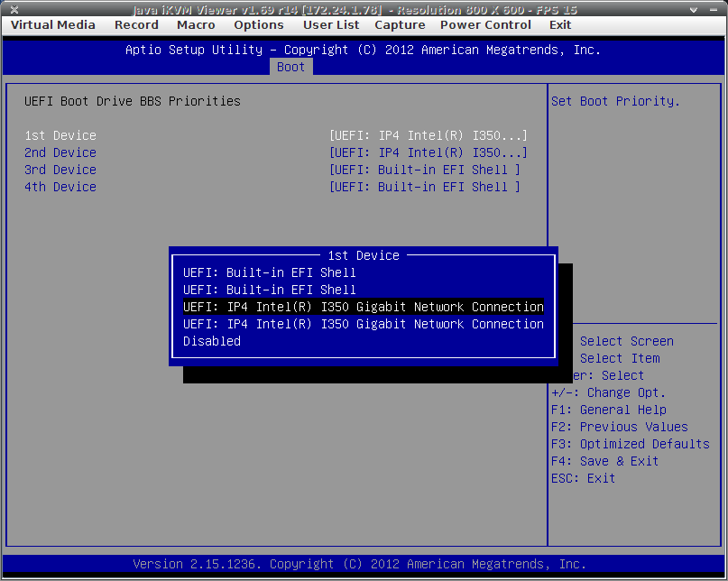
Task: Open the Virtual Media menu
Action: coord(52,25)
